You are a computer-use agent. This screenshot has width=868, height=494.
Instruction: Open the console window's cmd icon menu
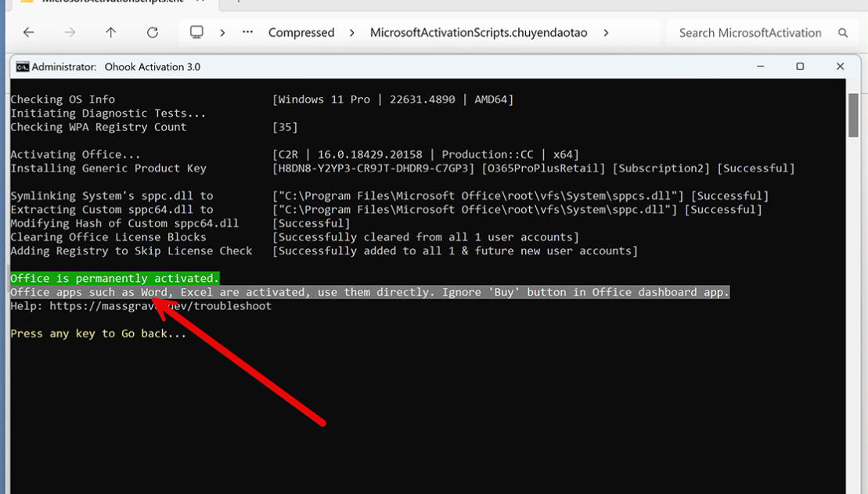pyautogui.click(x=23, y=67)
